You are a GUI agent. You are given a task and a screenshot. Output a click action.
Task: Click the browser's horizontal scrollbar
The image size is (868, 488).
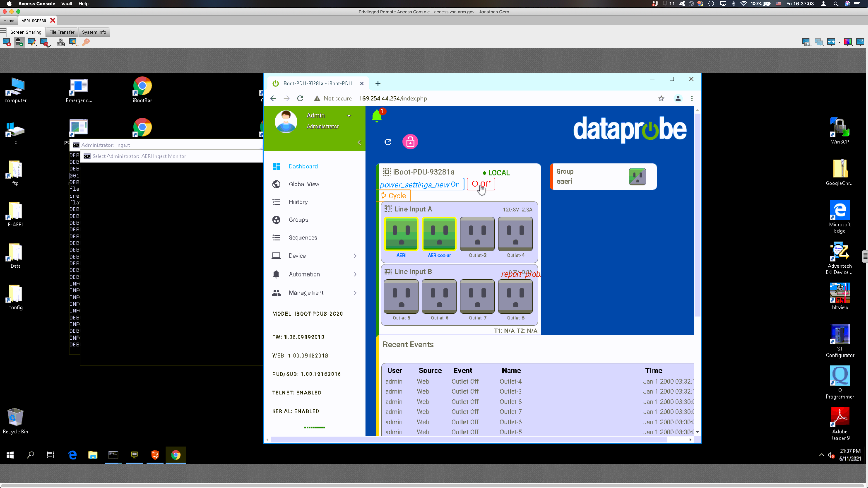point(469,440)
